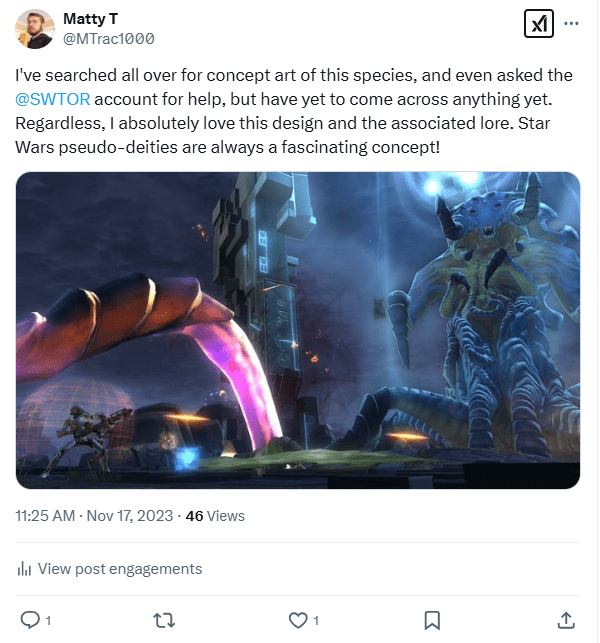Open View post engagements

click(x=119, y=569)
